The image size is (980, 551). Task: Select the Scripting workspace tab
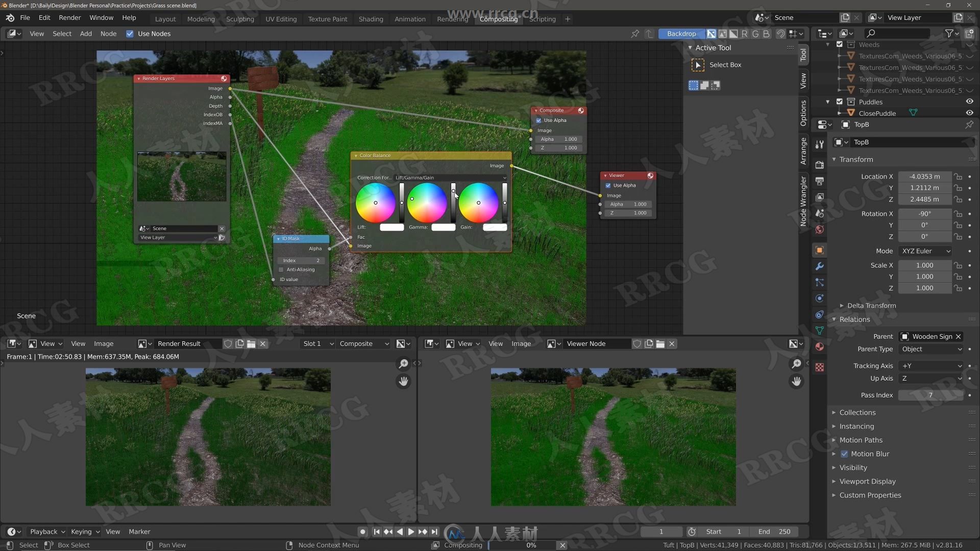(543, 18)
